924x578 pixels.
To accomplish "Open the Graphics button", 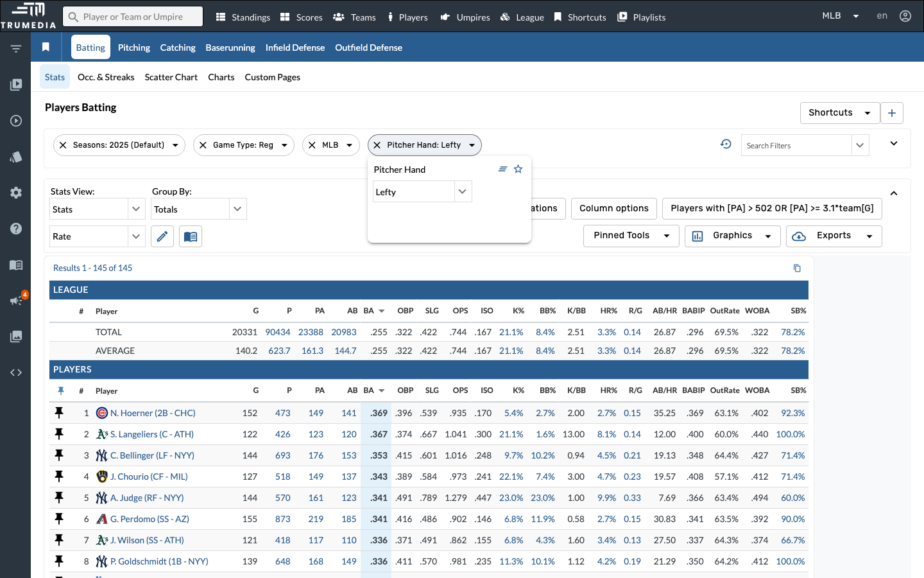I will (733, 236).
